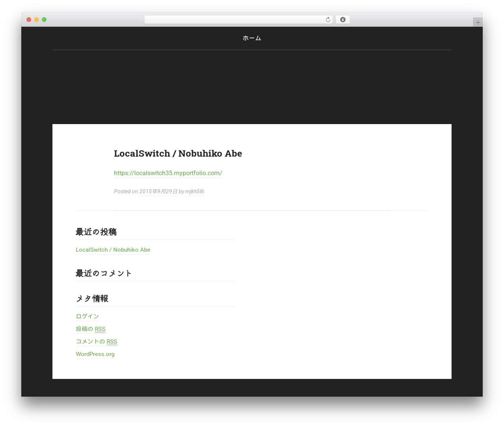Add a new browser tab
504x427 pixels.
coord(478,22)
